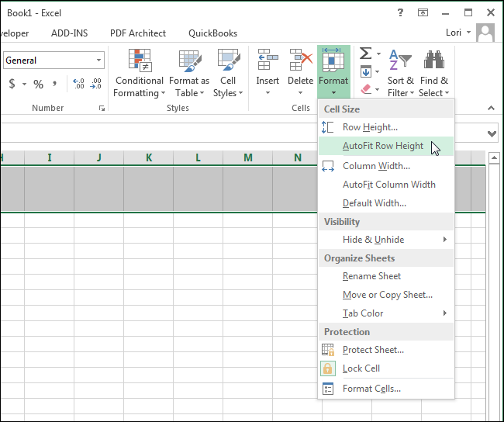Choose AutoFit Row Height menu item
504x422 pixels.
pyautogui.click(x=383, y=146)
